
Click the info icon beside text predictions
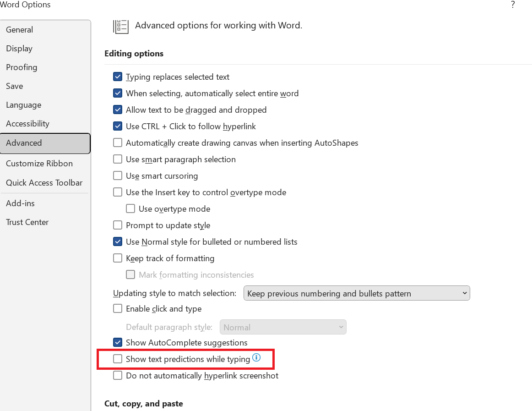(256, 357)
